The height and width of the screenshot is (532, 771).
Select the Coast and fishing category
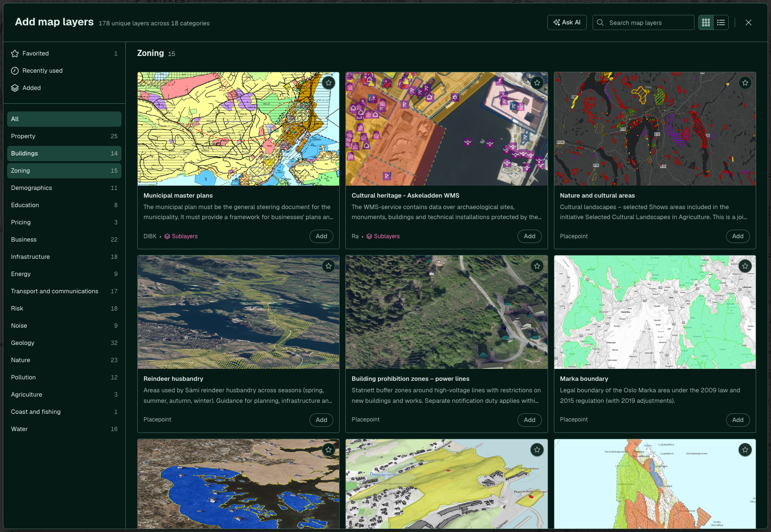point(64,412)
